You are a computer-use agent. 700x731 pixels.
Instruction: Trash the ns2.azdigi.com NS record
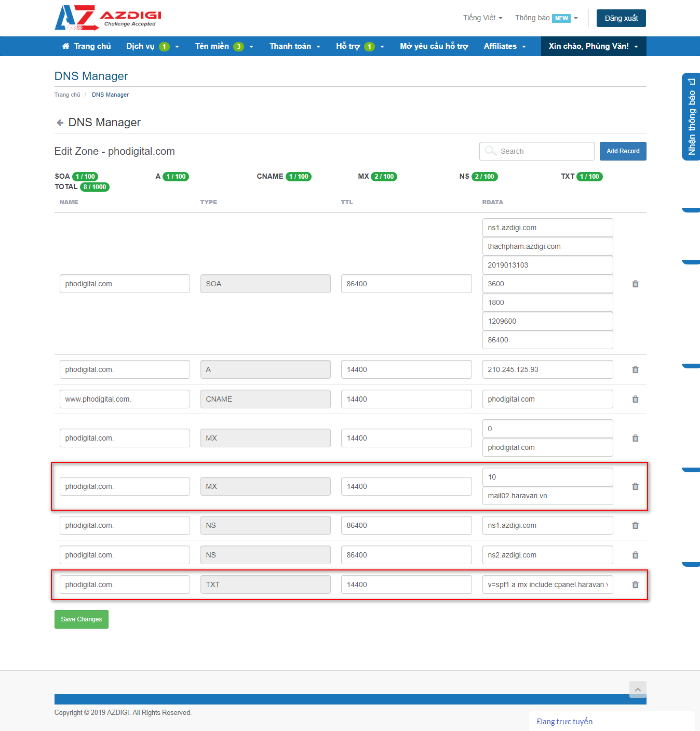click(635, 555)
